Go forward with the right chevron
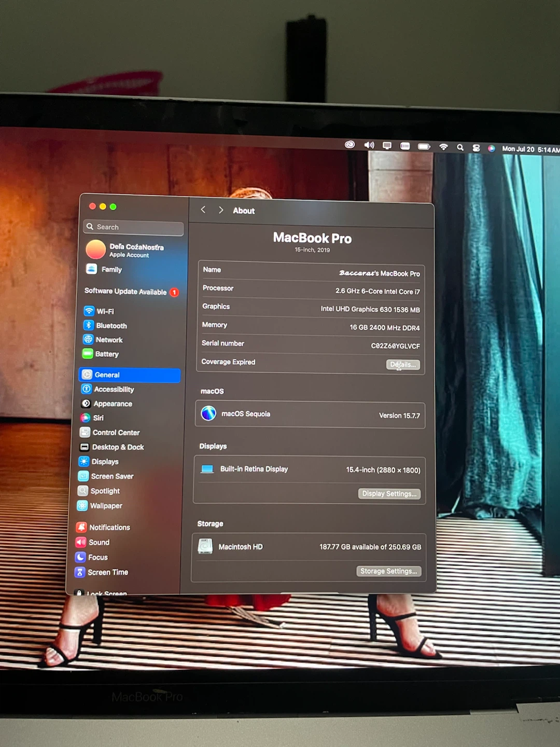Viewport: 560px width, 747px height. [x=221, y=210]
